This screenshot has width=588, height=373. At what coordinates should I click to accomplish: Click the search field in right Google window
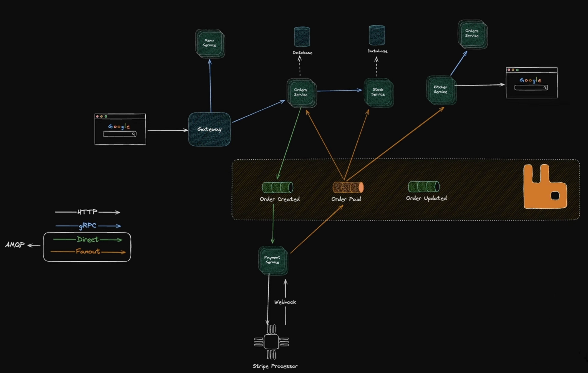[531, 88]
